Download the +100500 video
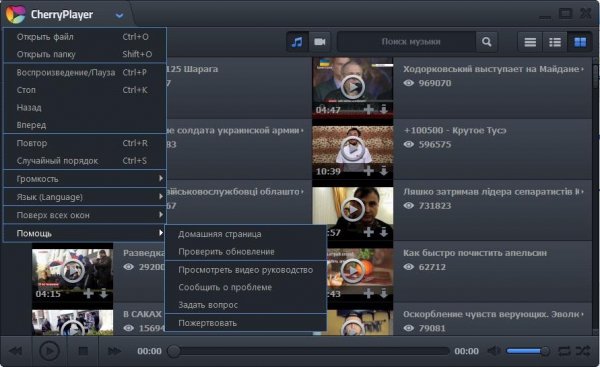Screen dimensions: 600x367 coord(384,171)
